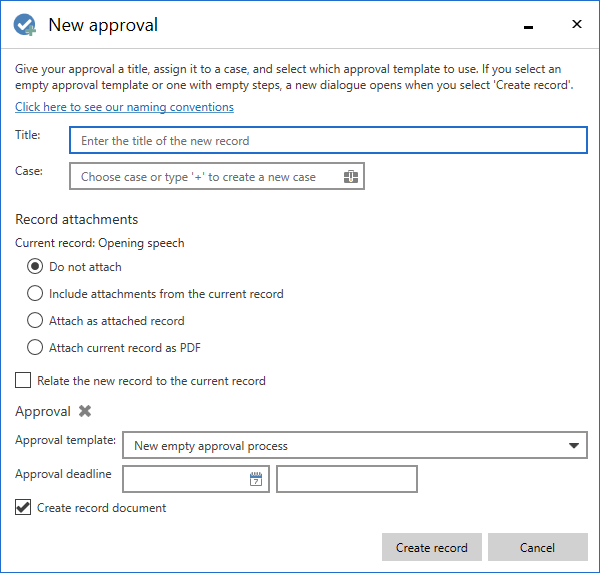Click the 'Approval deadline' label
The image size is (600, 573).
tap(63, 474)
